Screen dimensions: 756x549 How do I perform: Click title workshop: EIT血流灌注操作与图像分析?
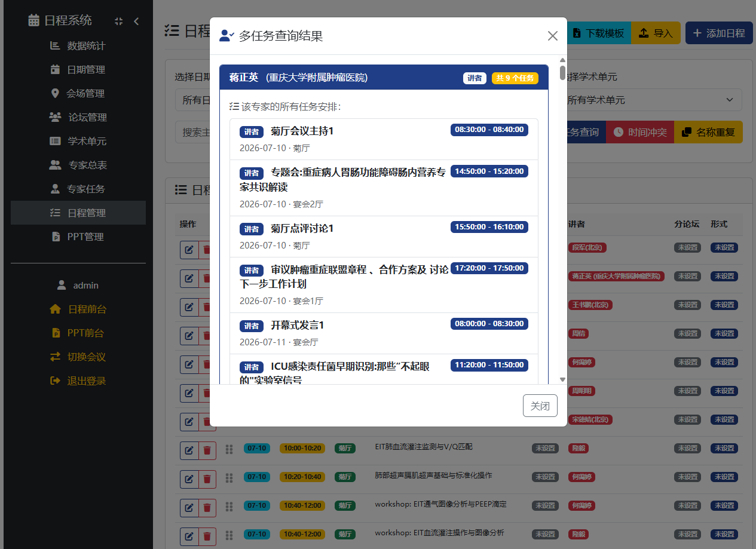click(439, 533)
